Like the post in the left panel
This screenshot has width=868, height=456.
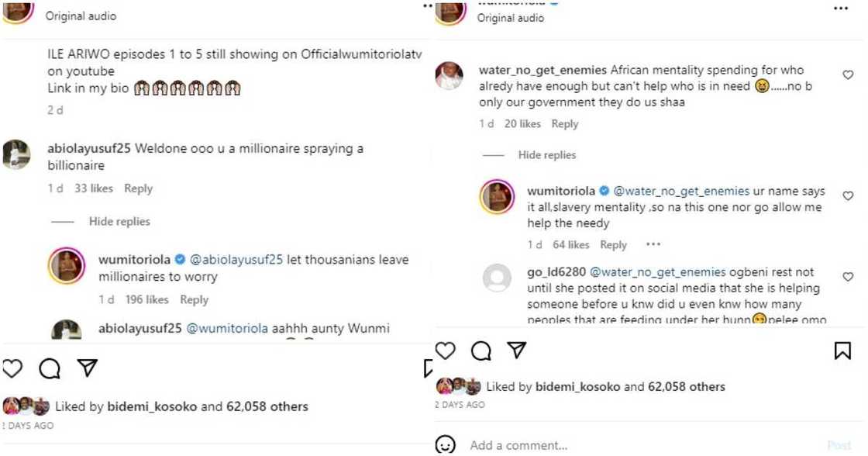(x=12, y=368)
